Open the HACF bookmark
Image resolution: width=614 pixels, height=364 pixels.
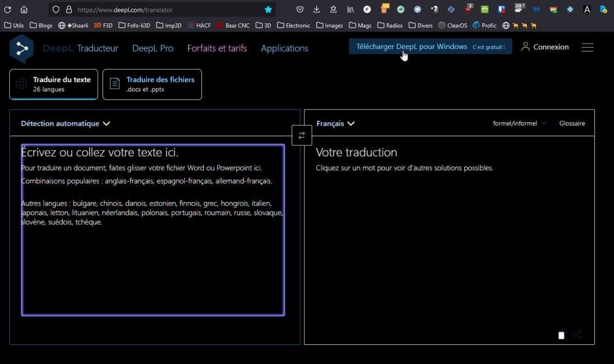pos(200,25)
